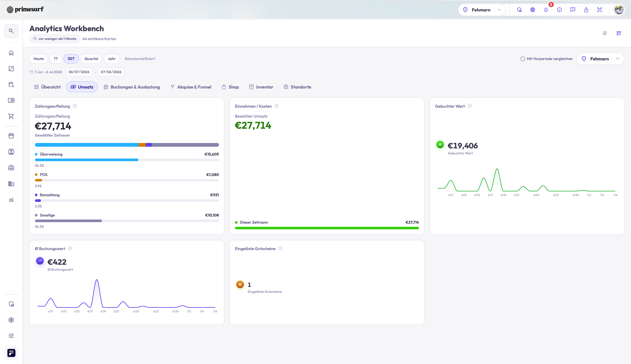Open the QR scanner icon in the top bar

coord(599,10)
